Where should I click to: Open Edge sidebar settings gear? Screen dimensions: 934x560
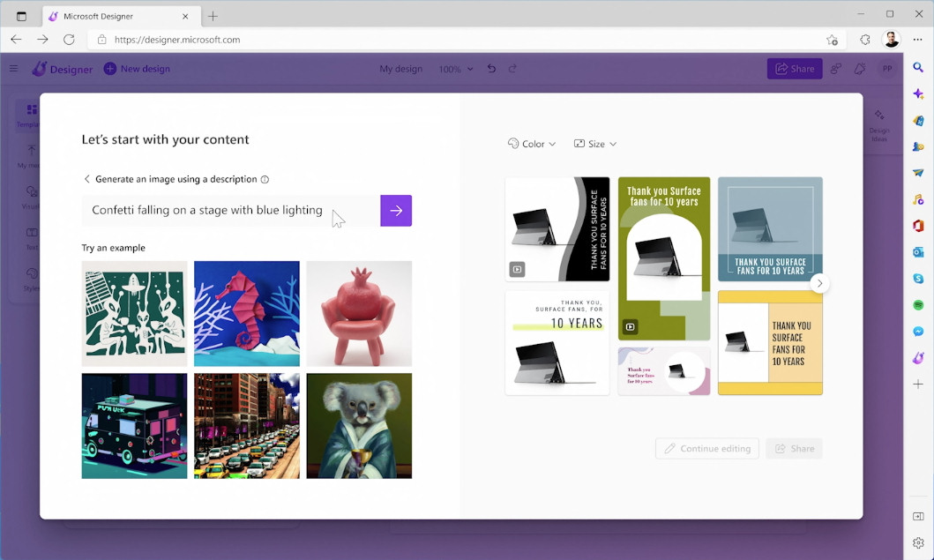pos(918,542)
